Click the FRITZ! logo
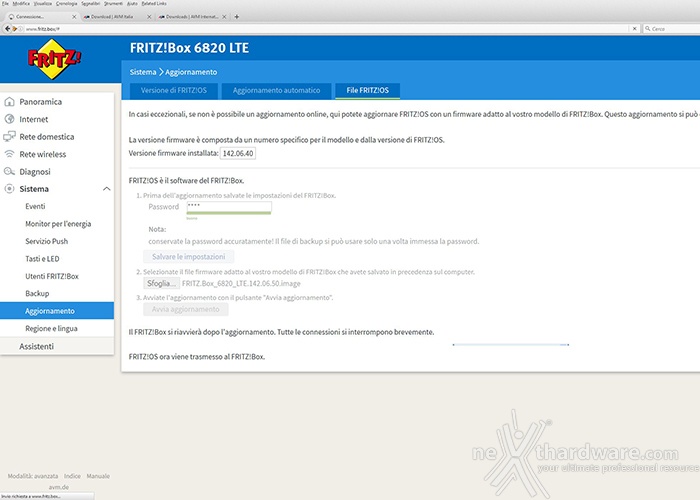This screenshot has width=700, height=500. click(x=54, y=59)
